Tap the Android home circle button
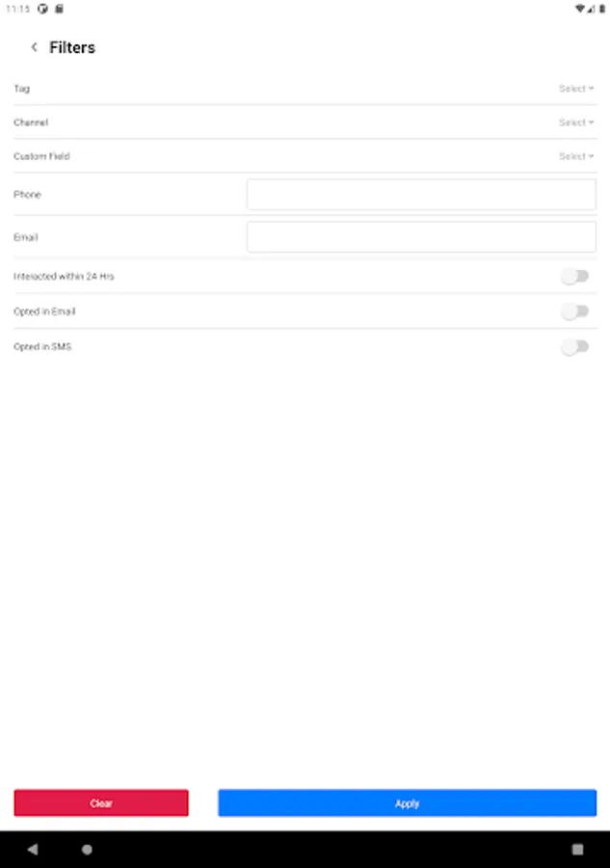This screenshot has height=868, width=610. click(x=87, y=850)
